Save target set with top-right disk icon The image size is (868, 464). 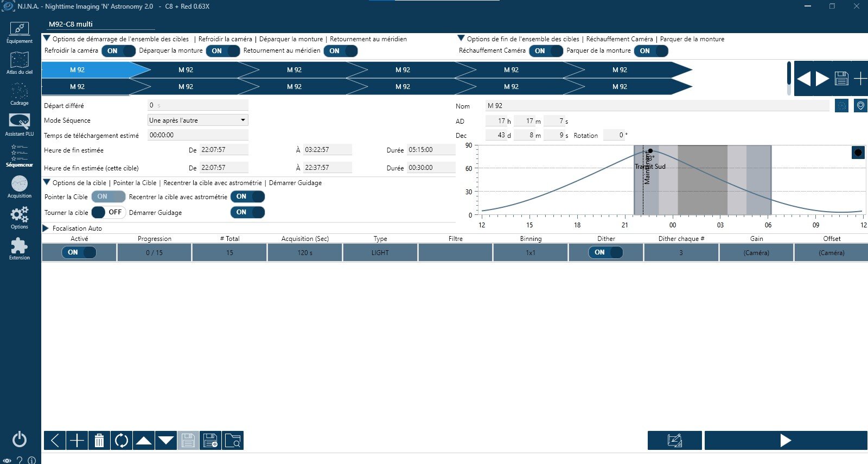[x=841, y=79]
